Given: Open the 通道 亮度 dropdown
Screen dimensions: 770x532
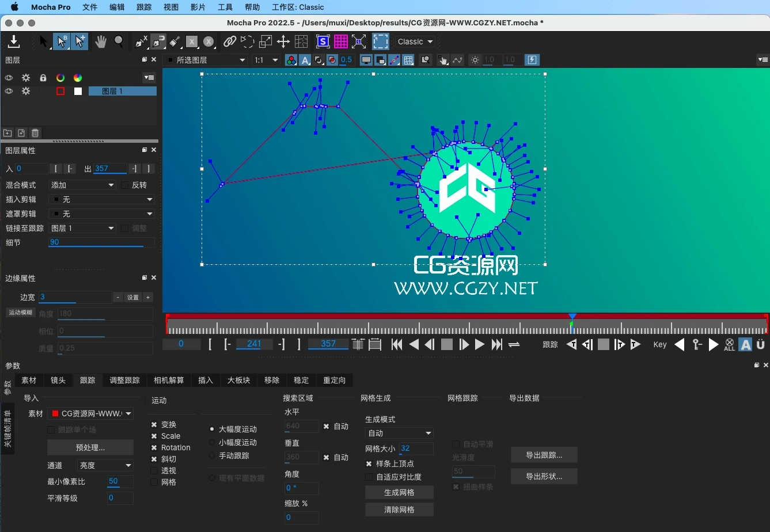Looking at the screenshot, I should [105, 465].
